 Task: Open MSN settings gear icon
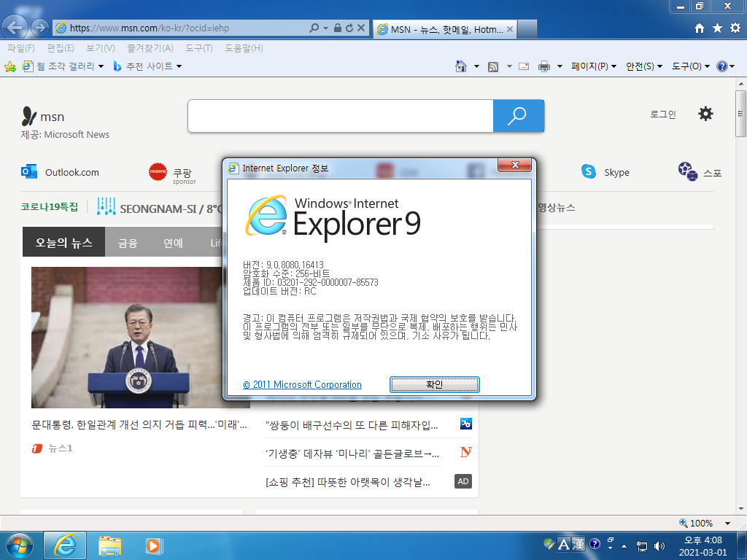pos(705,114)
